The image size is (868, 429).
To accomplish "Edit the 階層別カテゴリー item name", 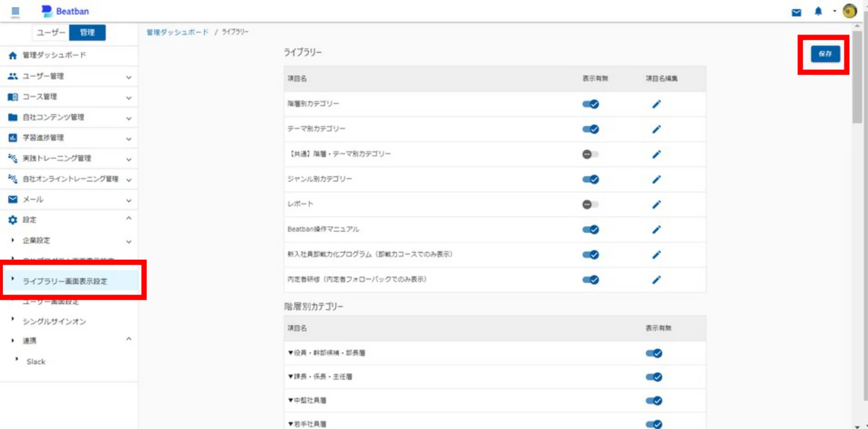I will (657, 104).
